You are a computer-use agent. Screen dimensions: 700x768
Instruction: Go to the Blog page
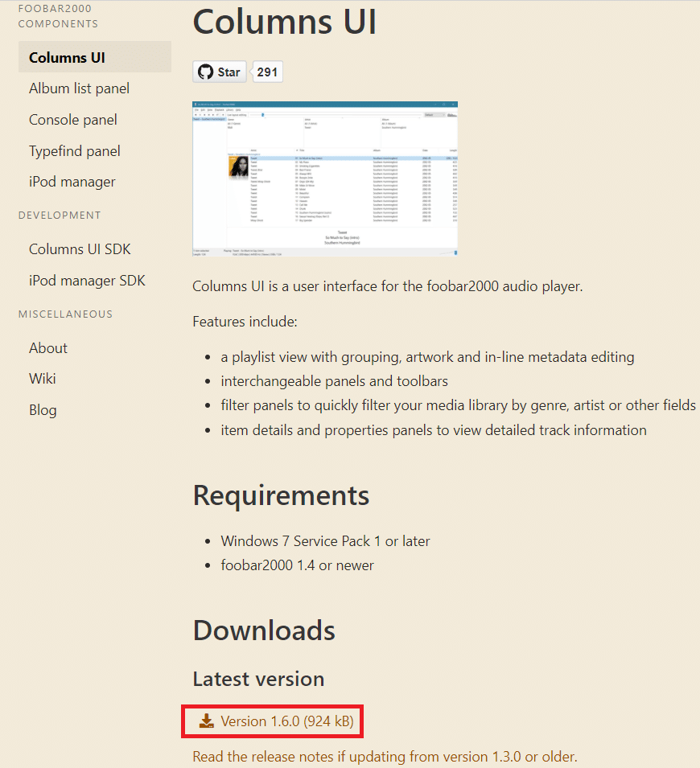point(43,410)
